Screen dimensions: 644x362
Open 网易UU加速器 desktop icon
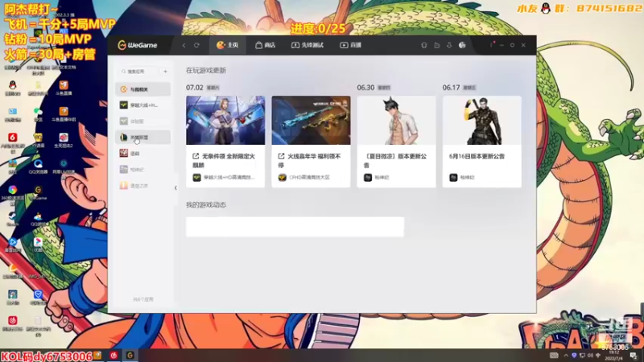pyautogui.click(x=64, y=163)
